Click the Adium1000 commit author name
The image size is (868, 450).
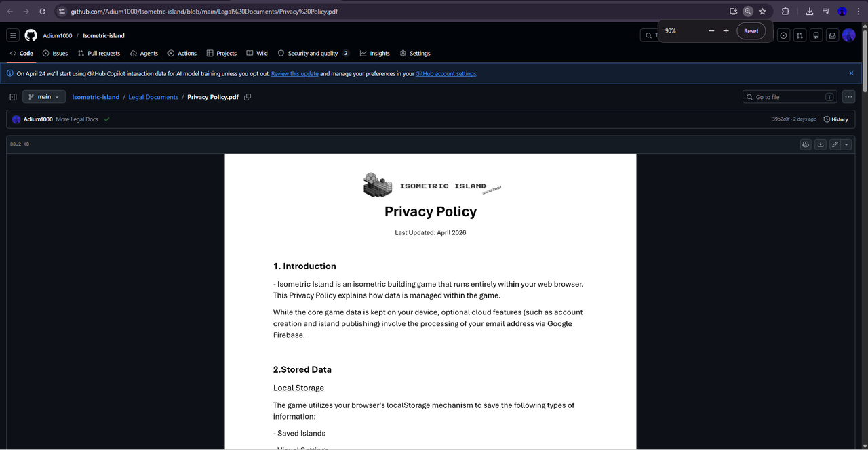pos(38,119)
